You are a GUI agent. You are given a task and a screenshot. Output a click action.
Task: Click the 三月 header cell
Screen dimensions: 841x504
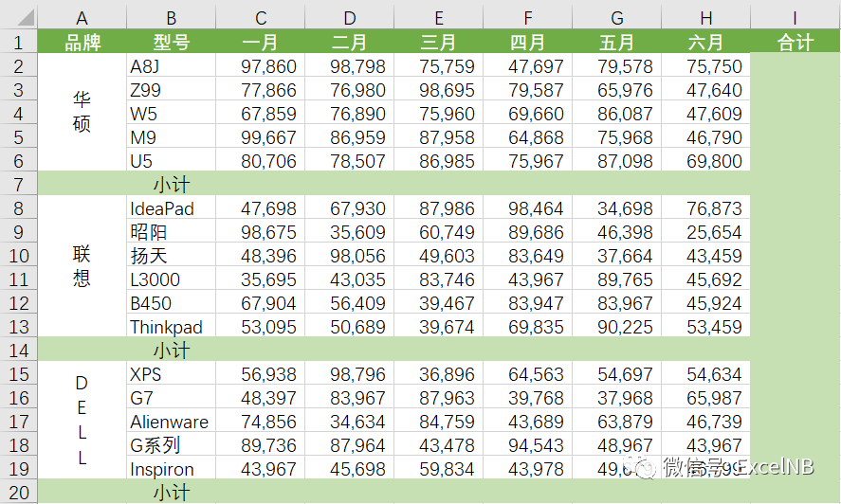click(439, 42)
